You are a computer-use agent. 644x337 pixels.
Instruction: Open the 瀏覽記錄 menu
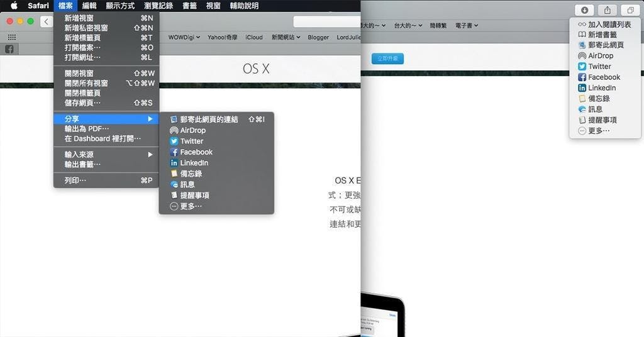pyautogui.click(x=158, y=6)
